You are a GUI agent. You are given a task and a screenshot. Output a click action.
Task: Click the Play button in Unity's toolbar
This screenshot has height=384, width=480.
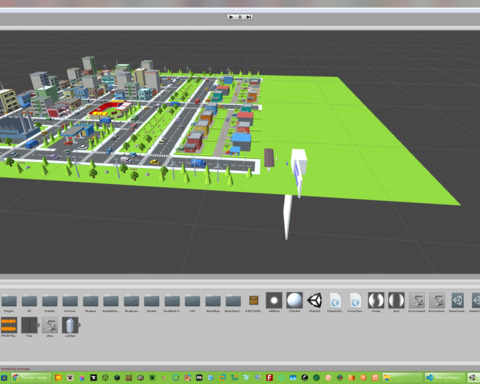coord(231,17)
